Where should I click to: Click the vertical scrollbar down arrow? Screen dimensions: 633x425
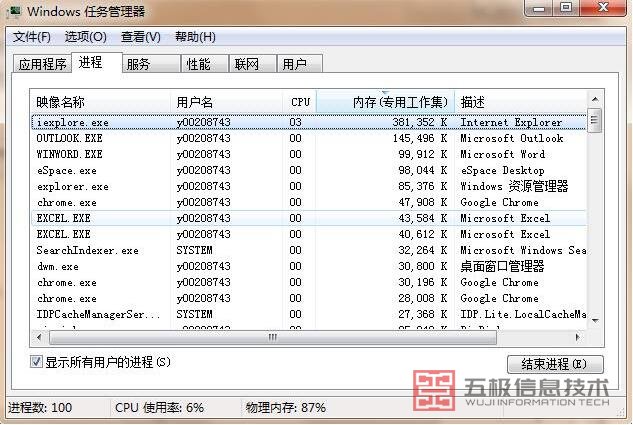(x=595, y=320)
